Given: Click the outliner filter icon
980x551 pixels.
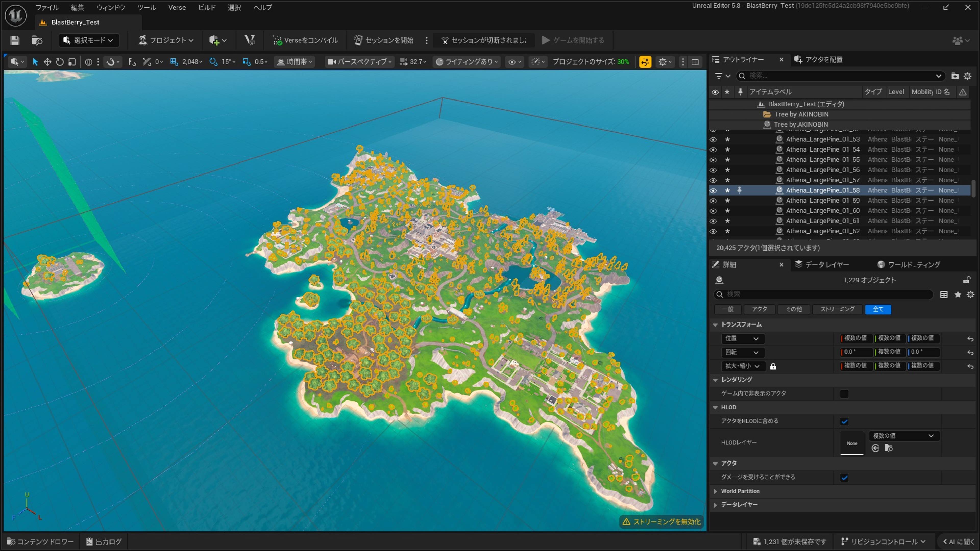Looking at the screenshot, I should click(722, 76).
